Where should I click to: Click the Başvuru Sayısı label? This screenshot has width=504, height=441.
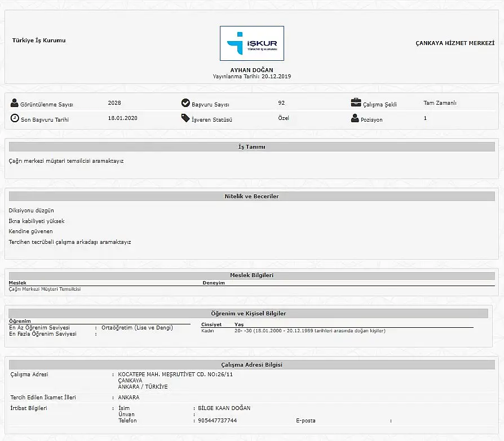pyautogui.click(x=210, y=104)
